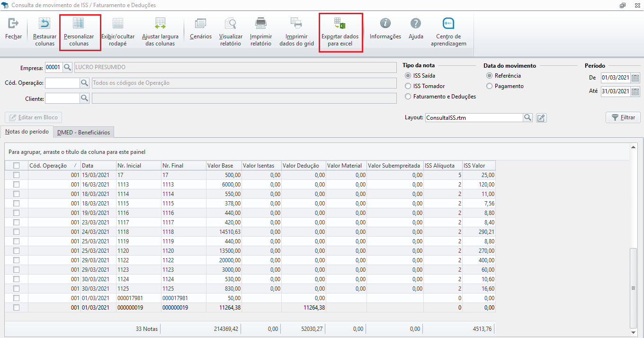Open Personalizar colunas tool
644x338 pixels.
click(79, 23)
